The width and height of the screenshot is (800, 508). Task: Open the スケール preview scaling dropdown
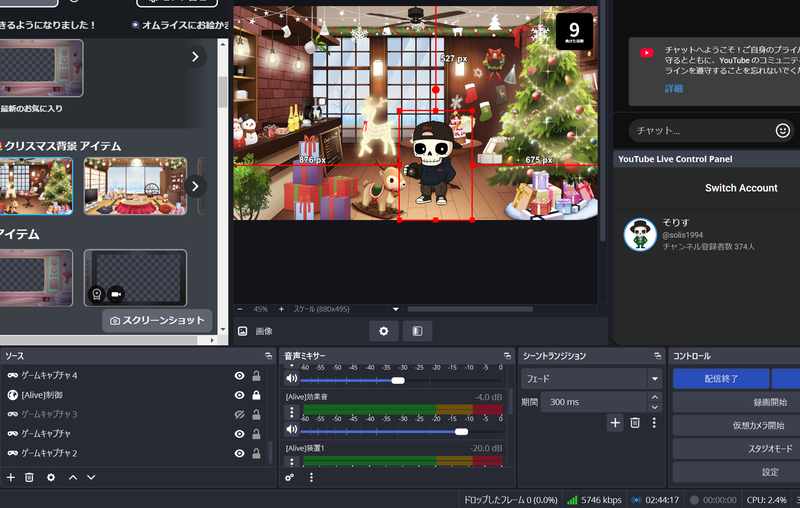point(395,309)
